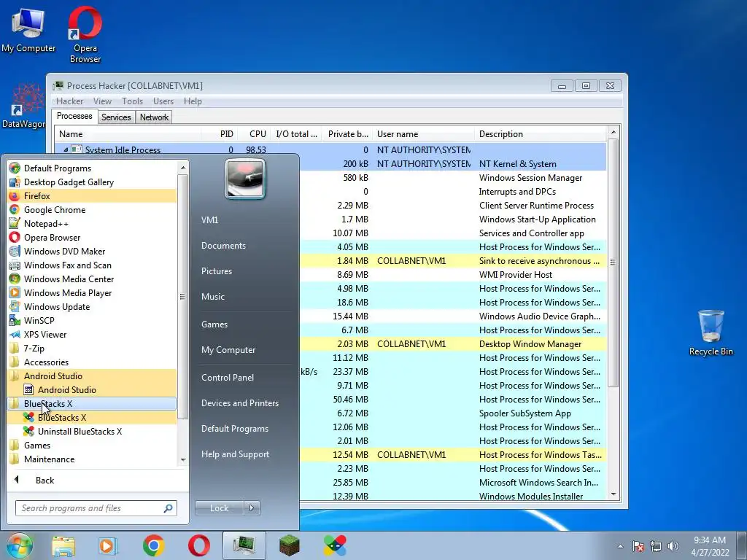This screenshot has height=560, width=747.
Task: Open Help and Support
Action: pos(235,454)
